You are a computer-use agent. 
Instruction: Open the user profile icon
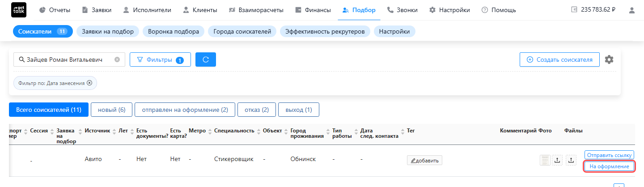632,10
